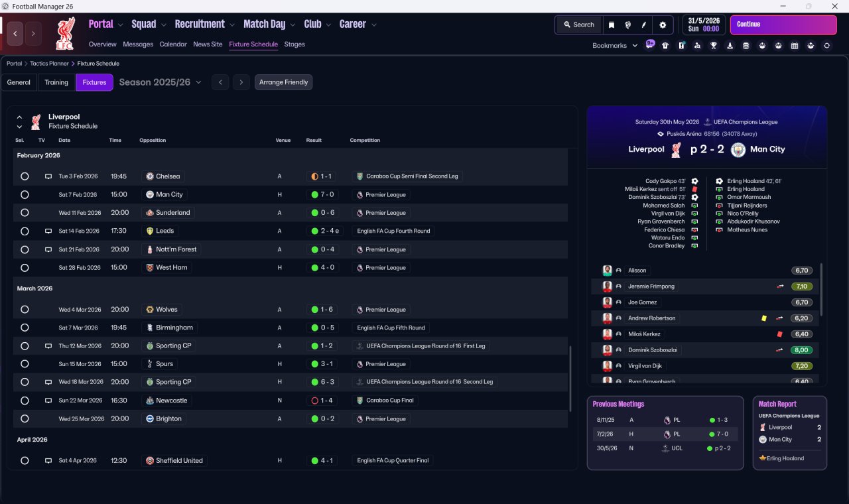
Task: Switch to the Overview tab
Action: [103, 44]
